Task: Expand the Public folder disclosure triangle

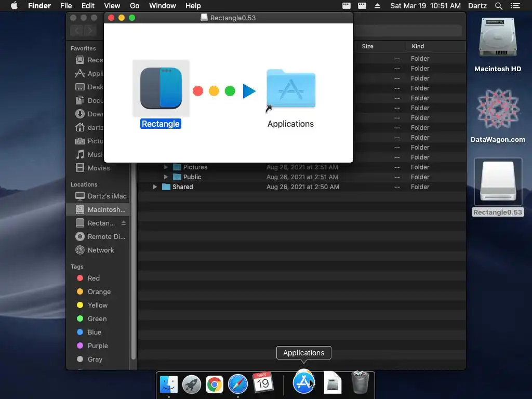Action: (166, 177)
